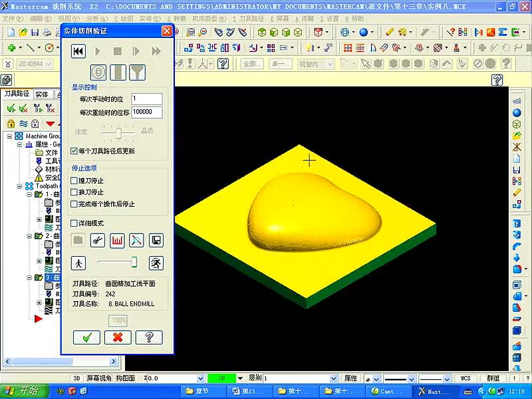Collapse operation 1 in the toolpath tree
Screen dimensions: 532x399
point(29,194)
